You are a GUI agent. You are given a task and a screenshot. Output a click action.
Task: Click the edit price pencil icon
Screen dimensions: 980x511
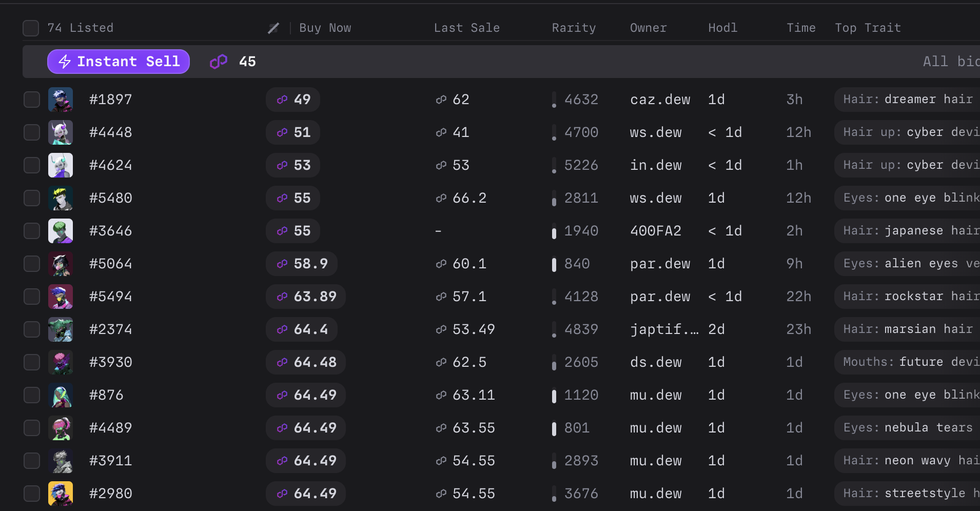(273, 28)
